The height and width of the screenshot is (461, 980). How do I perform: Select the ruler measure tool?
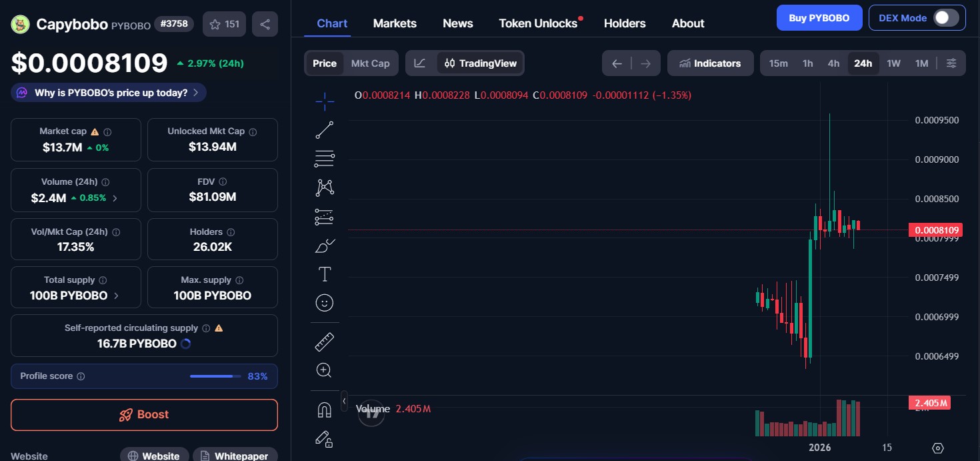[325, 342]
